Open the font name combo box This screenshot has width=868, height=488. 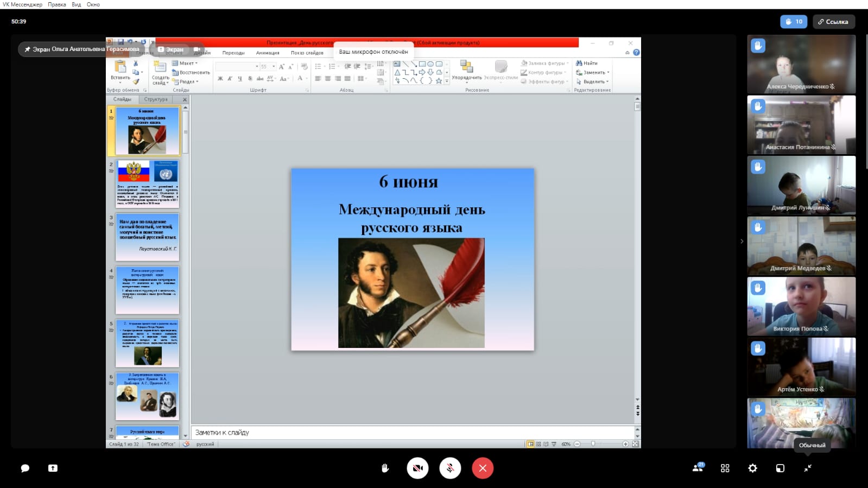click(x=237, y=66)
